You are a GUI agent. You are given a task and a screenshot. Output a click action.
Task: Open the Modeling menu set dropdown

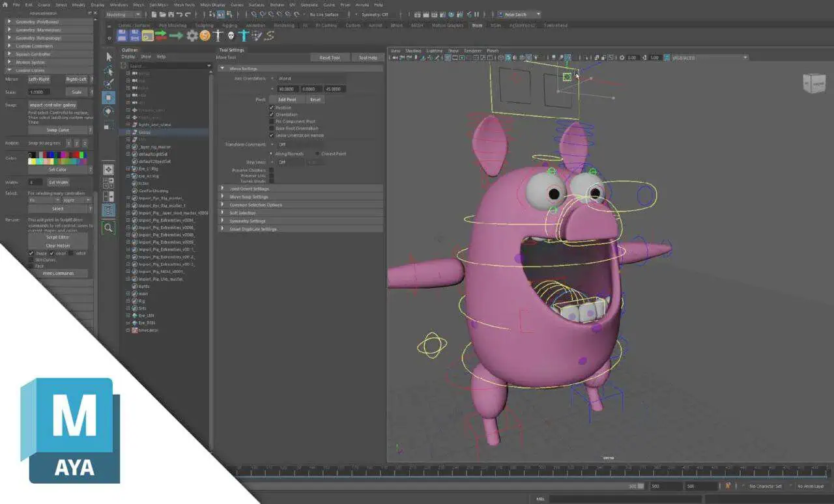coord(125,14)
